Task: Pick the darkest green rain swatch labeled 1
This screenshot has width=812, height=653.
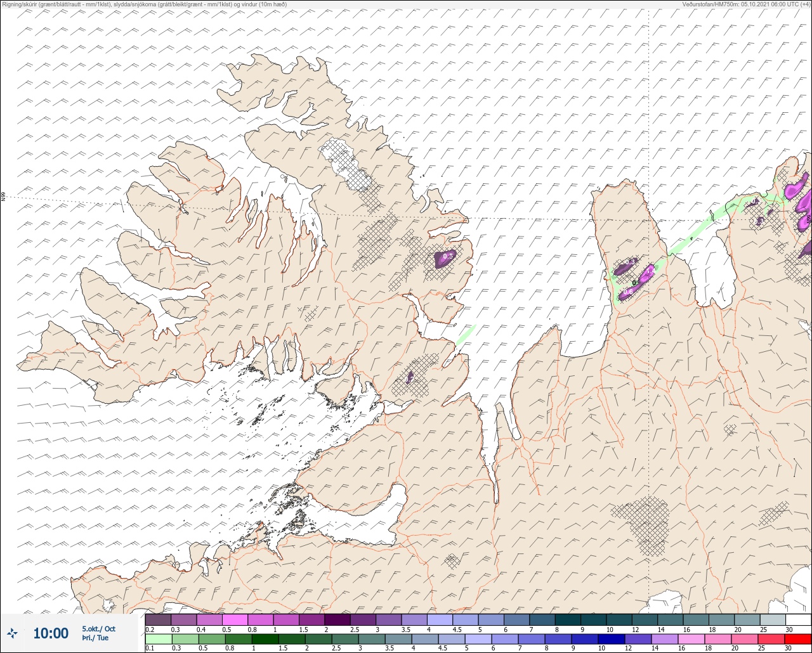Action: pyautogui.click(x=265, y=638)
